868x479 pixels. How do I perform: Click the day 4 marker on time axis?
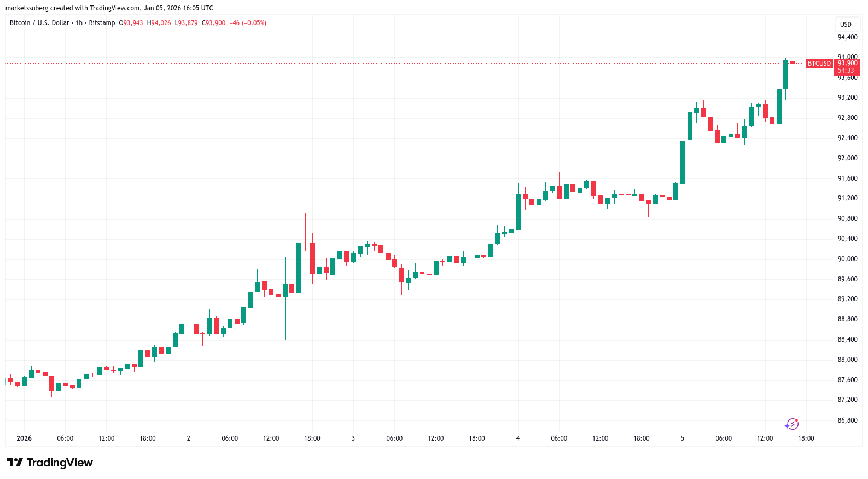coord(518,438)
